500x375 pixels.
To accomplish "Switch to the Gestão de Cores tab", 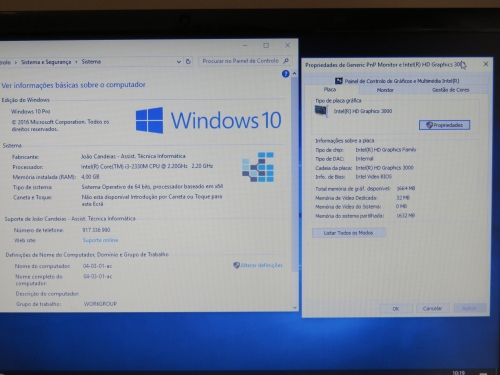I will click(x=450, y=90).
